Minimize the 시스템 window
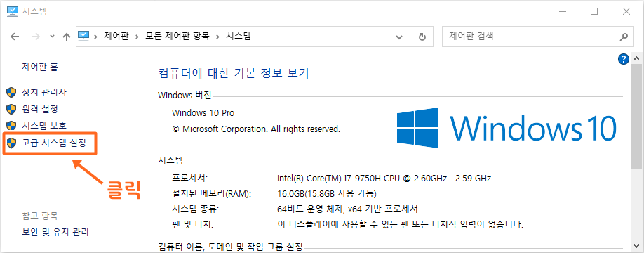The width and height of the screenshot is (644, 253). 562,11
